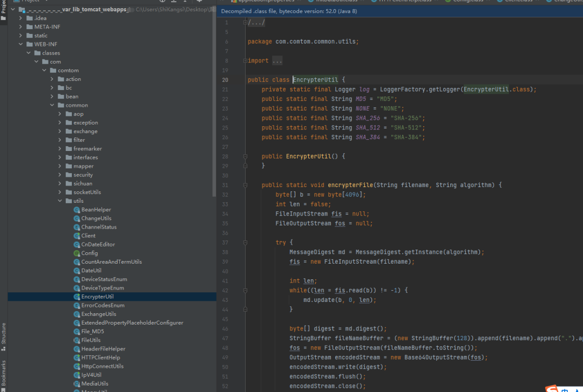Collapse the comtom package

coord(44,70)
